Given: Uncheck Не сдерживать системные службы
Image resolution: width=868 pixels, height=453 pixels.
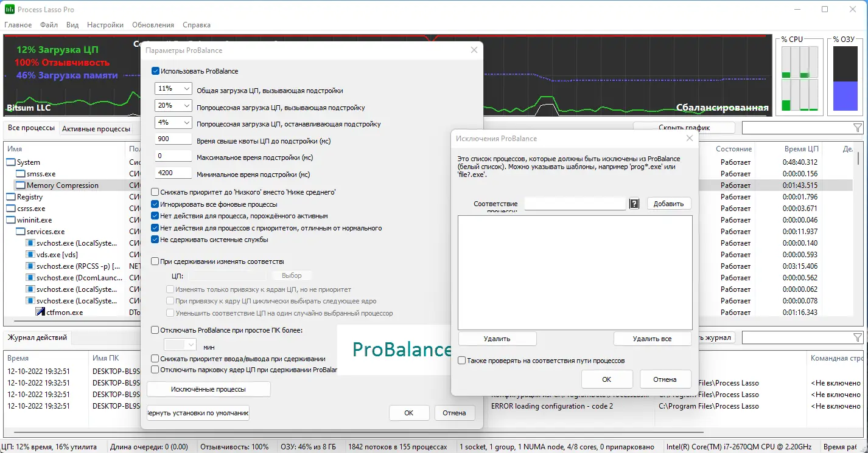Looking at the screenshot, I should tap(155, 240).
